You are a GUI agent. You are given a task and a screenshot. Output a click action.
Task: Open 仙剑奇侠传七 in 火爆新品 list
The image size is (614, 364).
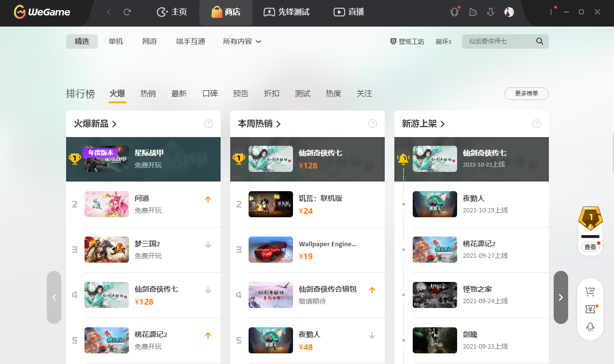click(143, 295)
